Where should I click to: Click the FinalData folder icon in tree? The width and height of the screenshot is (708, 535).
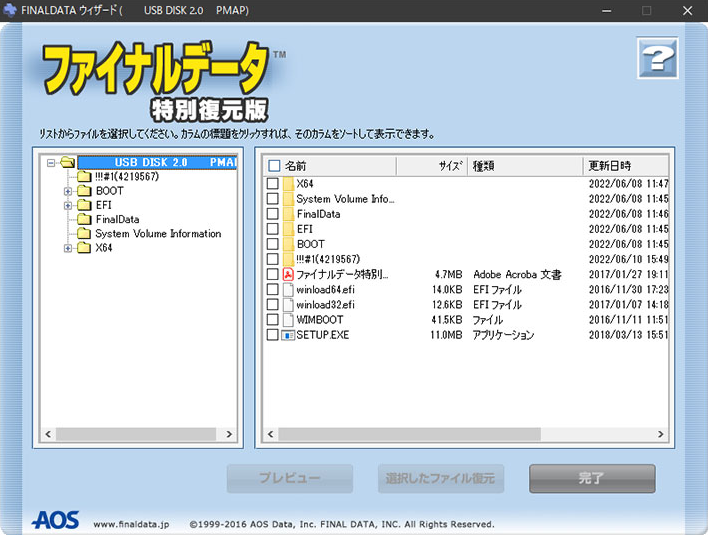84,219
